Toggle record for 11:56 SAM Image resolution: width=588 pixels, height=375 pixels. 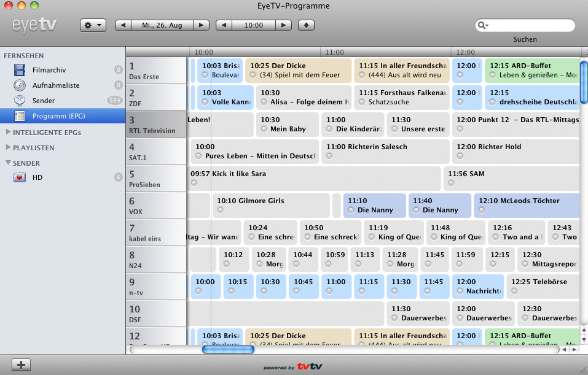tap(451, 183)
